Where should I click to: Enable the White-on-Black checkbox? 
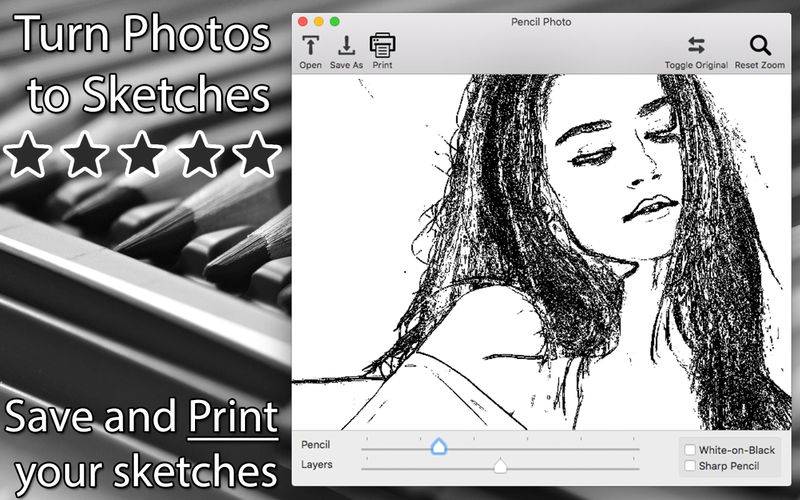690,449
